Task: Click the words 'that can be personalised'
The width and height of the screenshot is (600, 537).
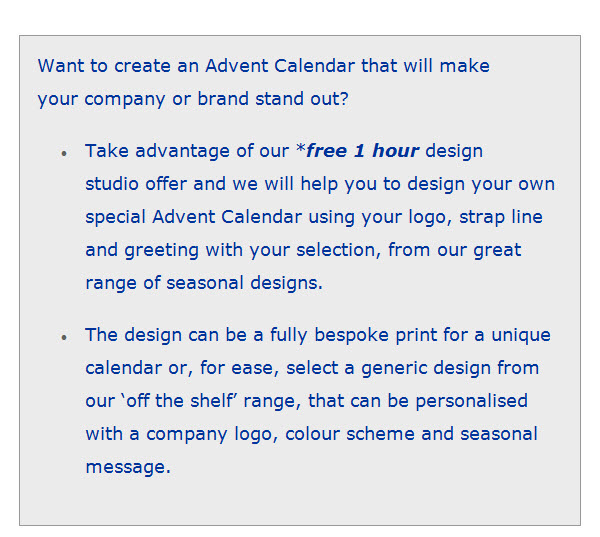Action: click(x=418, y=401)
